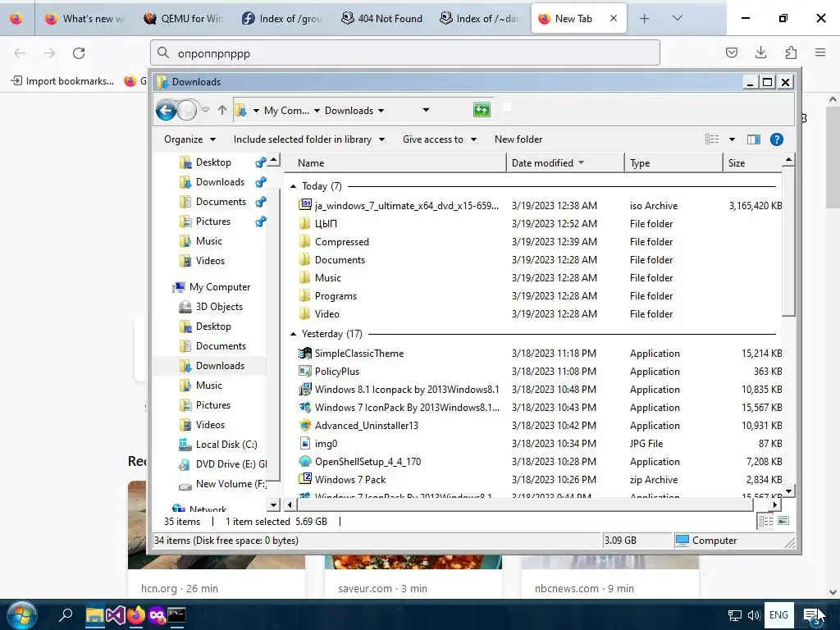
Task: Select the PolicyPlus application
Action: point(336,372)
